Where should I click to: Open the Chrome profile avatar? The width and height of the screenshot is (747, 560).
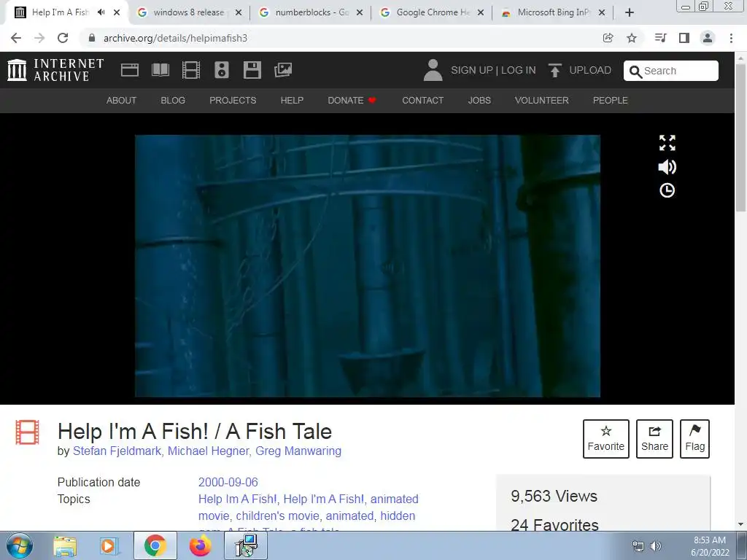tap(708, 38)
